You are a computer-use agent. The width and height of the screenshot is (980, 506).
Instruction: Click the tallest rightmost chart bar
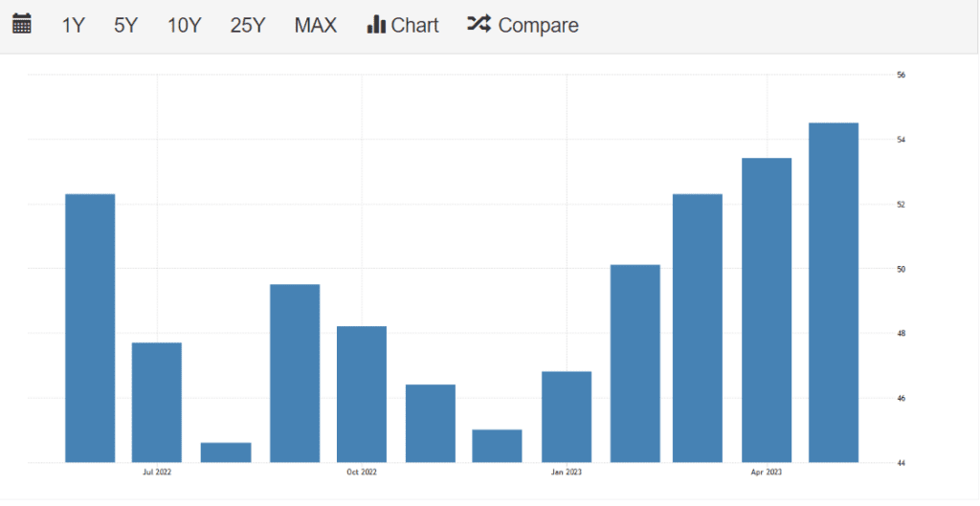834,293
